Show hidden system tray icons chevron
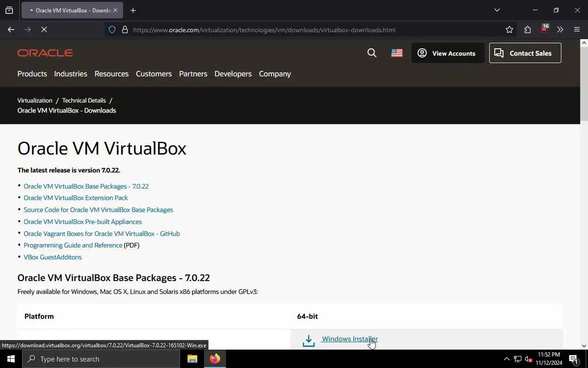The image size is (588, 368). click(507, 359)
